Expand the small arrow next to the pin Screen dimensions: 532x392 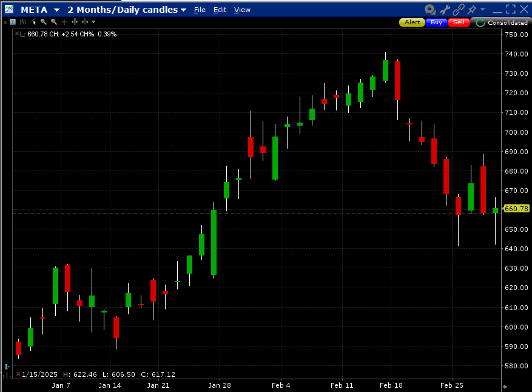[482, 10]
